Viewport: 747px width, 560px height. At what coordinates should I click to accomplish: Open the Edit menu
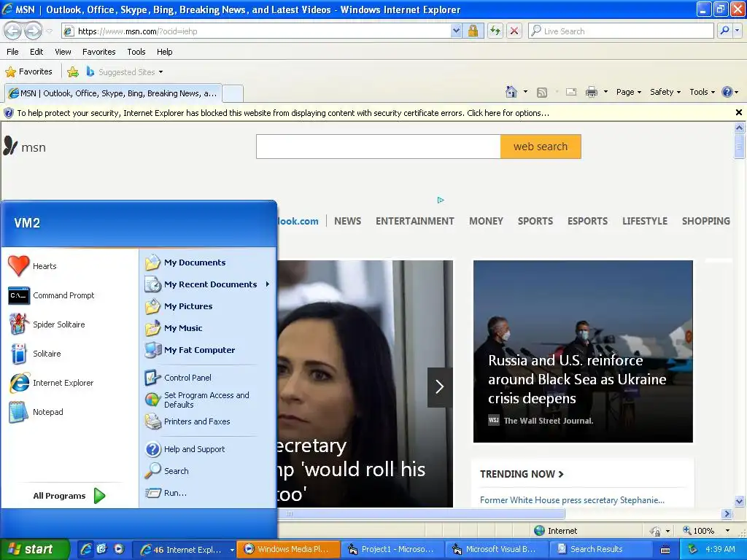tap(36, 52)
